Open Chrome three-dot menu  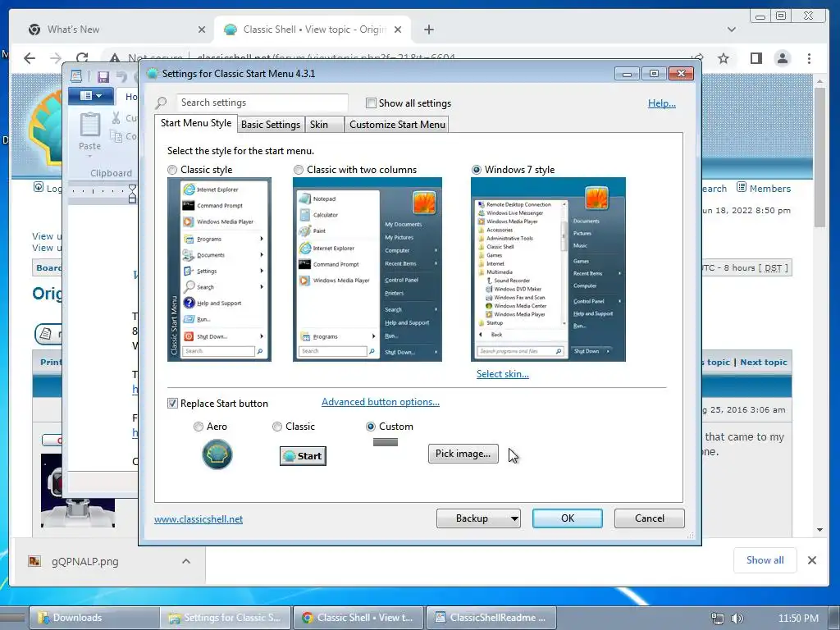coord(809,58)
